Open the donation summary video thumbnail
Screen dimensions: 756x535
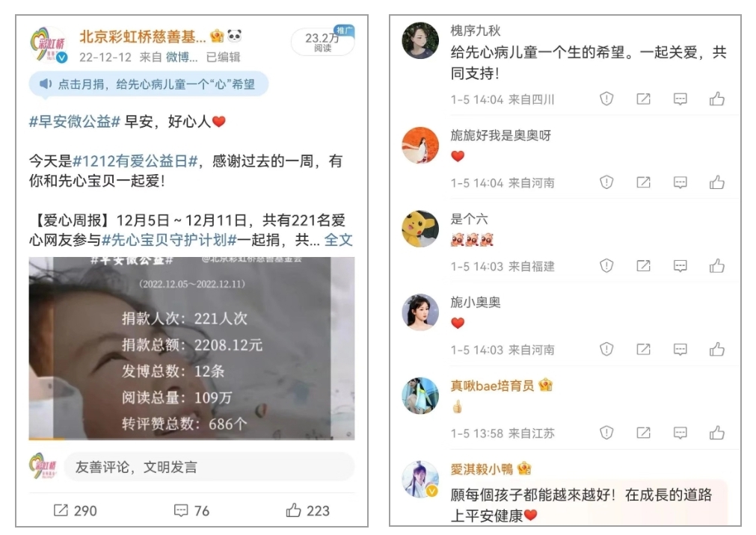coord(192,348)
